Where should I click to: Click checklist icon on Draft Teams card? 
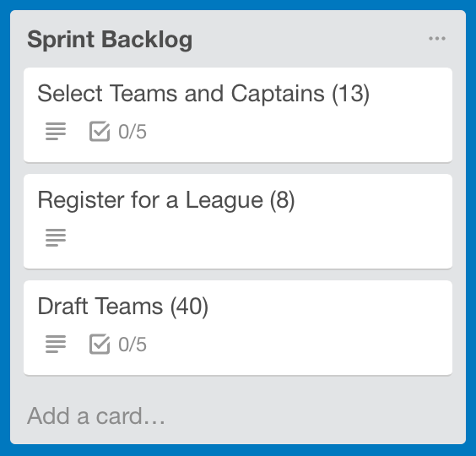click(100, 344)
